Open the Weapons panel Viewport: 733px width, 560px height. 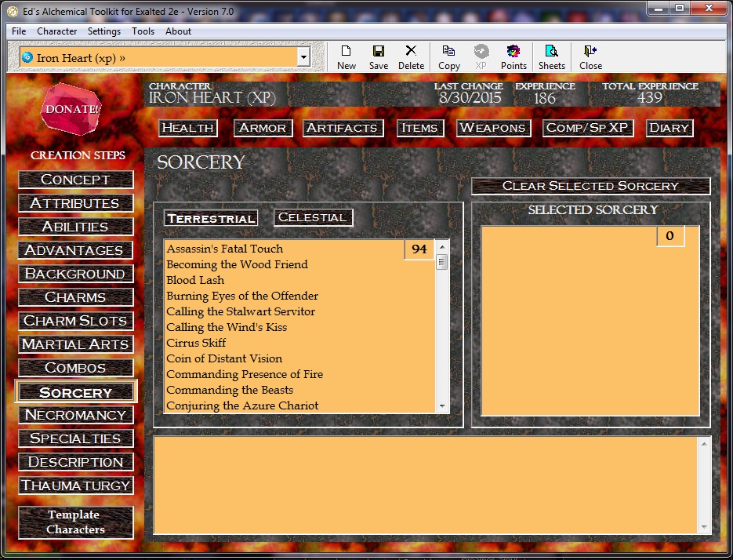point(493,128)
